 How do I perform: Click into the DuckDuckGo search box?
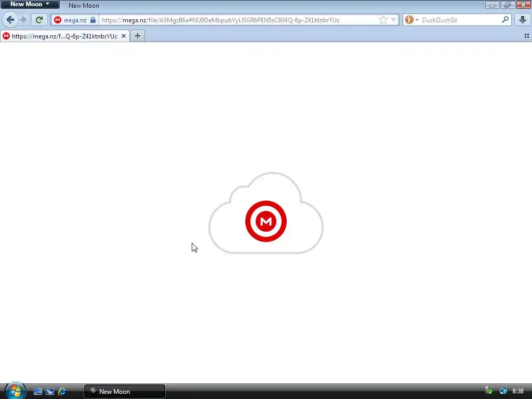(460, 20)
